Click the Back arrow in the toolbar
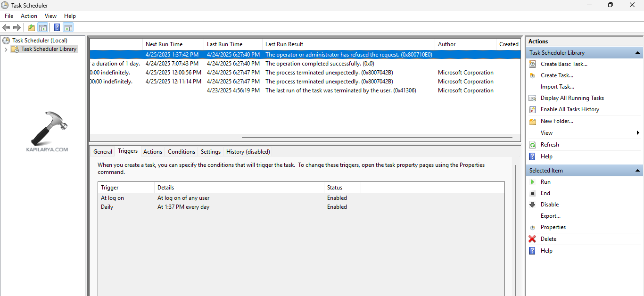 [x=6, y=27]
